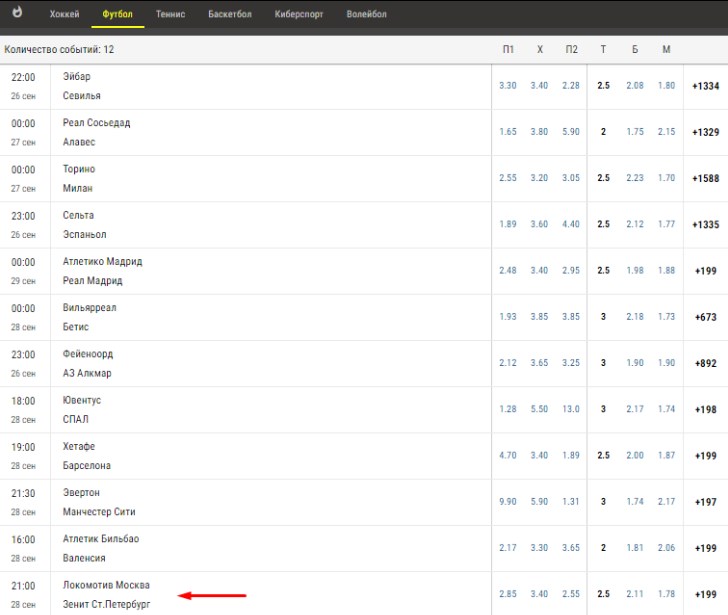
Task: Click the flame logo icon
Action: click(x=17, y=12)
